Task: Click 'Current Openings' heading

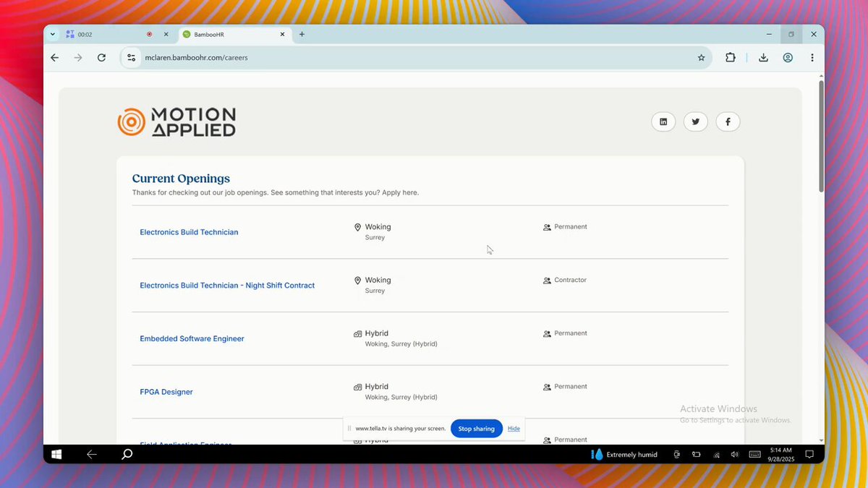Action: coord(181,179)
